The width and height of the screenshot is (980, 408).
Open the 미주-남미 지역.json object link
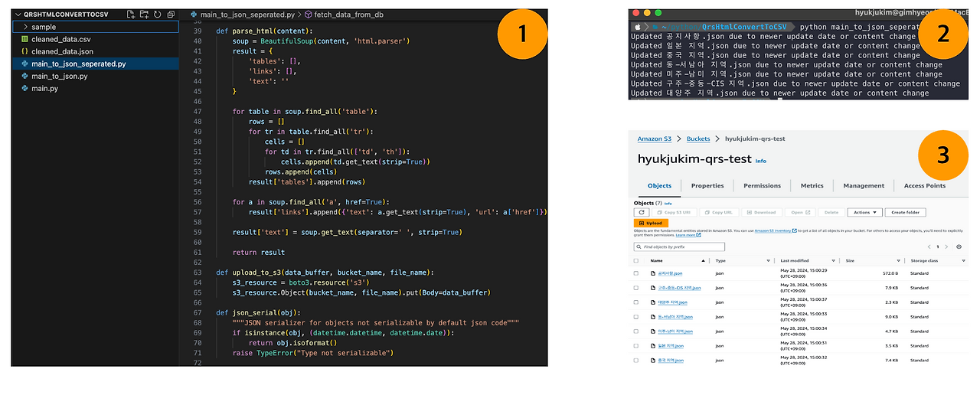[675, 331]
